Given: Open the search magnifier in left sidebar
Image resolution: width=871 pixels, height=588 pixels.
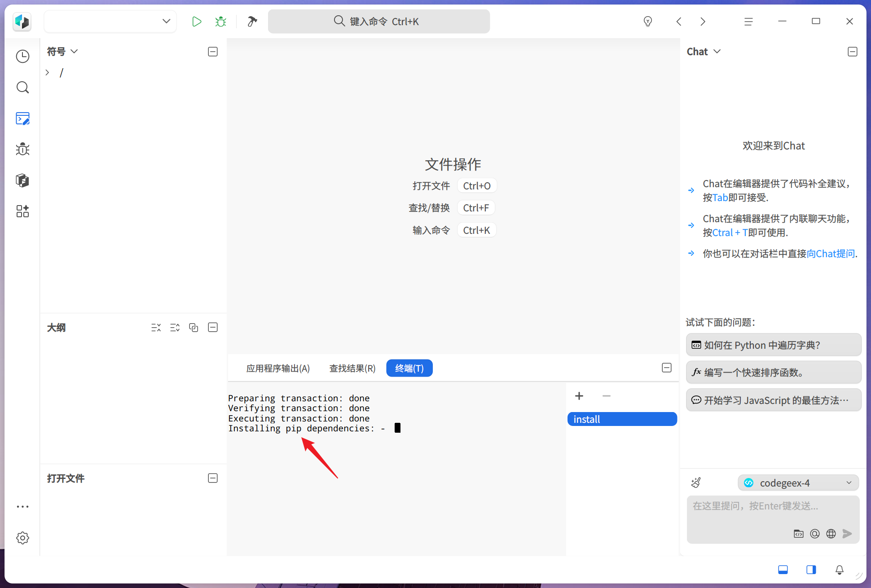Looking at the screenshot, I should click(x=22, y=88).
